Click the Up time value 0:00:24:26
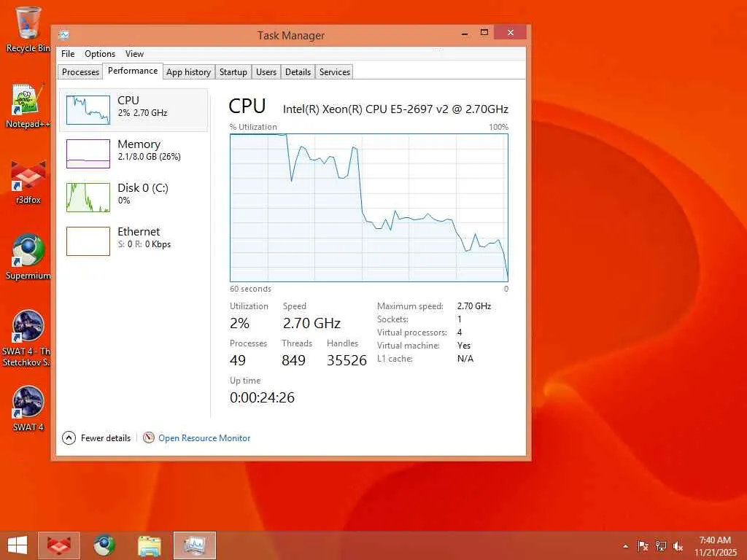747x560 pixels. coord(262,397)
